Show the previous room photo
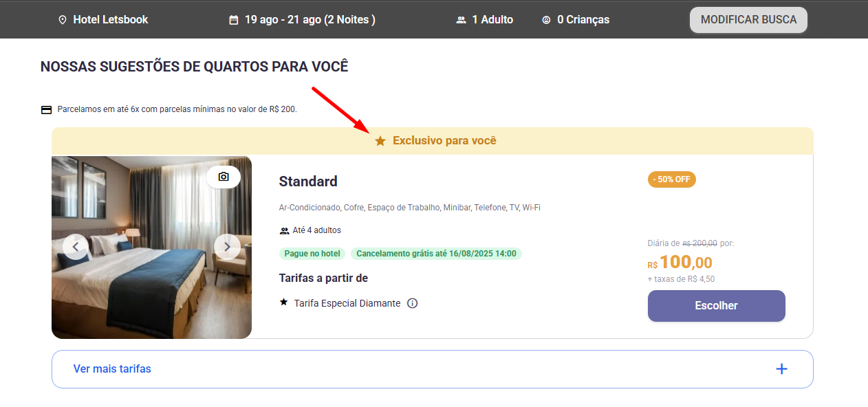This screenshot has height=407, width=868. pos(76,247)
